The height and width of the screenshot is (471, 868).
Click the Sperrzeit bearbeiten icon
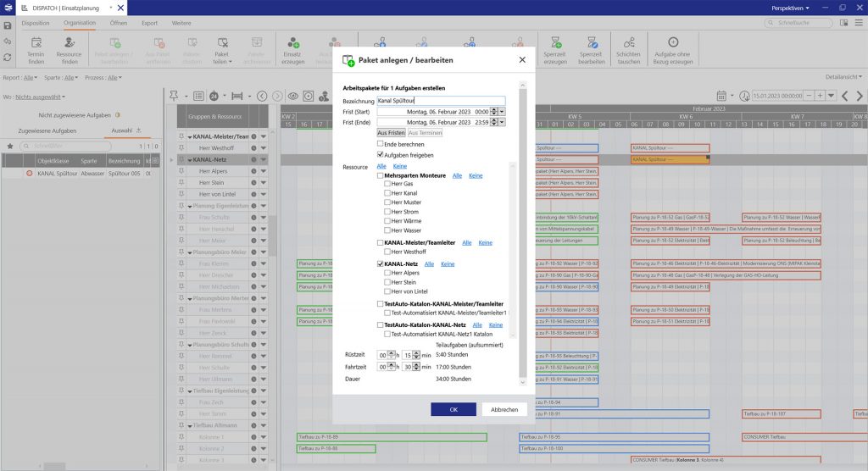pos(592,42)
